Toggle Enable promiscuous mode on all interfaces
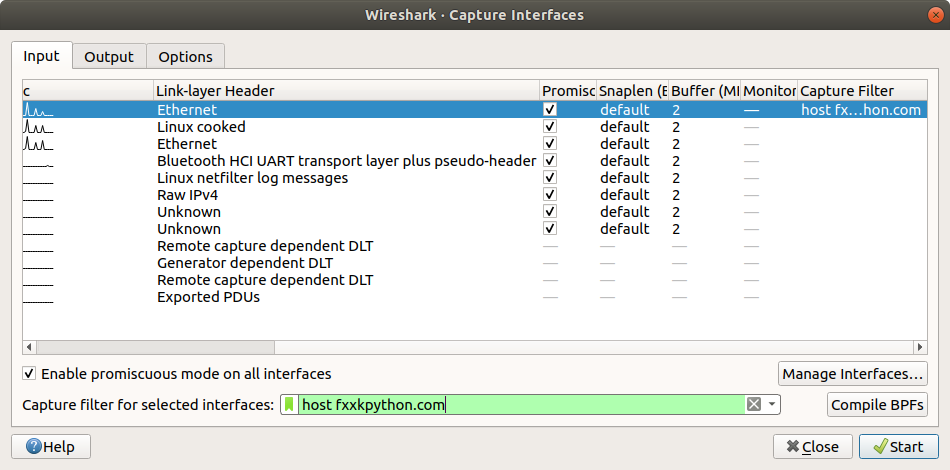This screenshot has height=470, width=950. pos(29,373)
